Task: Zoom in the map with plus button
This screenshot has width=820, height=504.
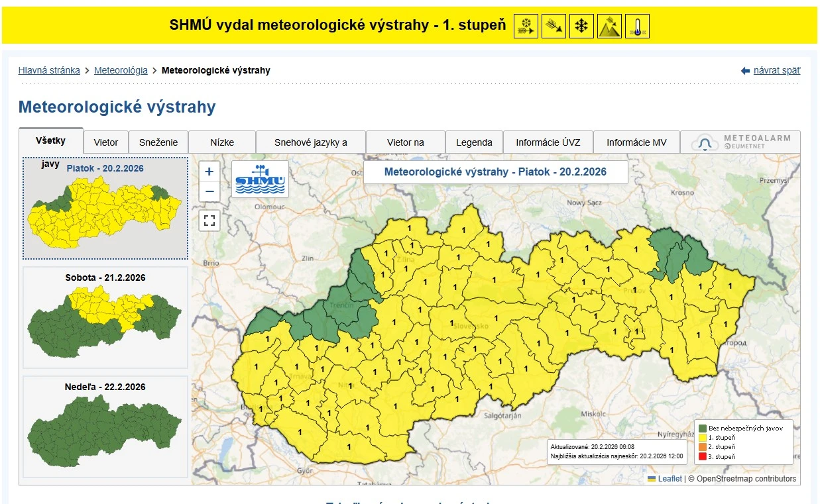Action: [209, 172]
